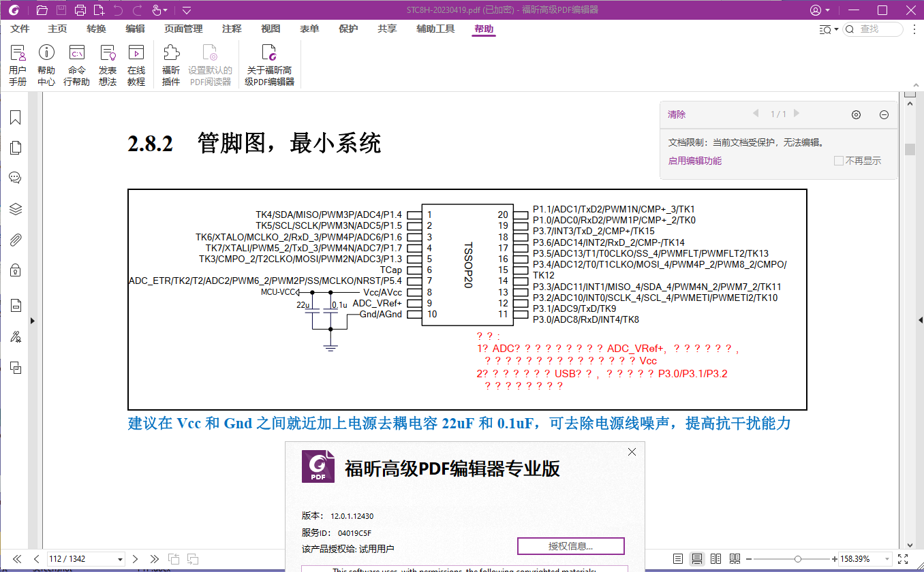Open the Pages panel in sidebar
Image resolution: width=924 pixels, height=572 pixels.
pos(16,148)
